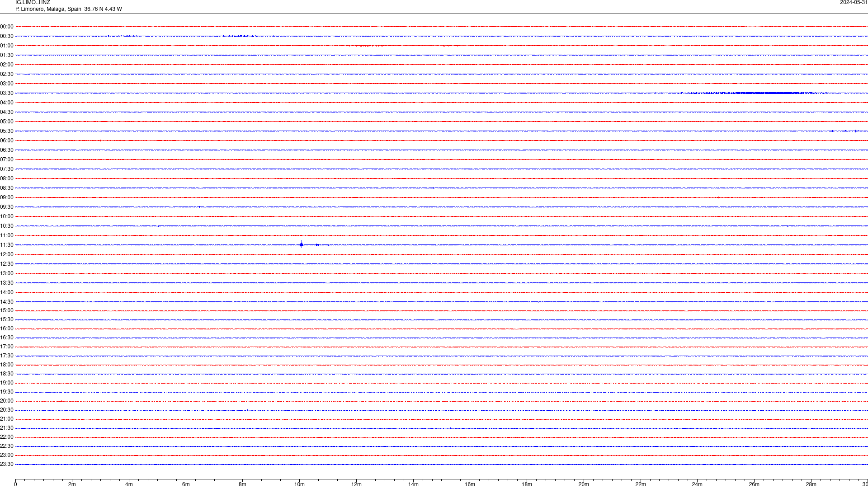Select the 03:30 row time label
Screen dimensions: 868x488
[x=7, y=93]
